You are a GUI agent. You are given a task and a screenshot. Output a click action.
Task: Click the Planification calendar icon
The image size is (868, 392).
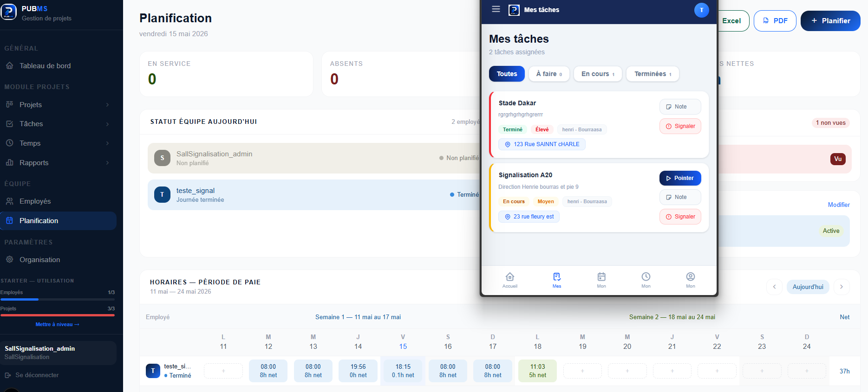[x=9, y=221]
